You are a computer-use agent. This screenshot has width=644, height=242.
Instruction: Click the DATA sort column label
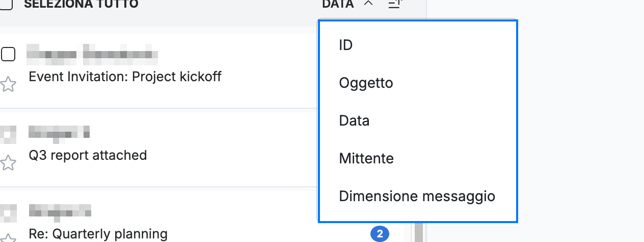[338, 4]
